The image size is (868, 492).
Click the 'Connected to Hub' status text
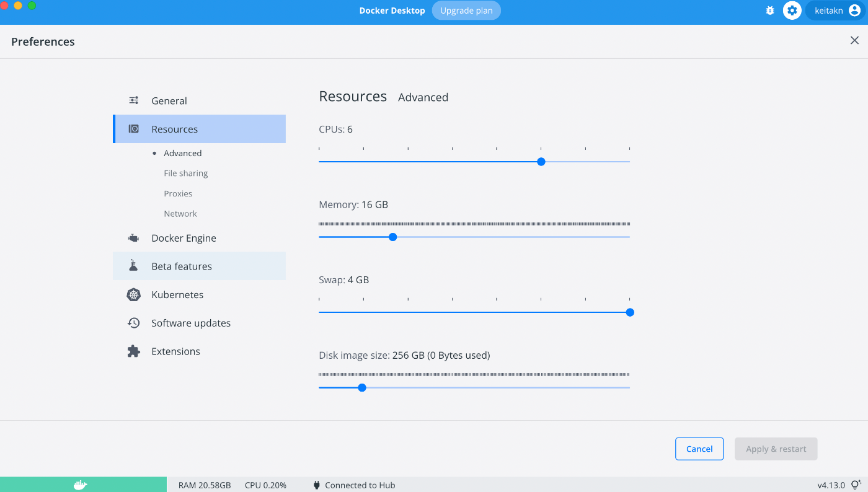pyautogui.click(x=360, y=485)
